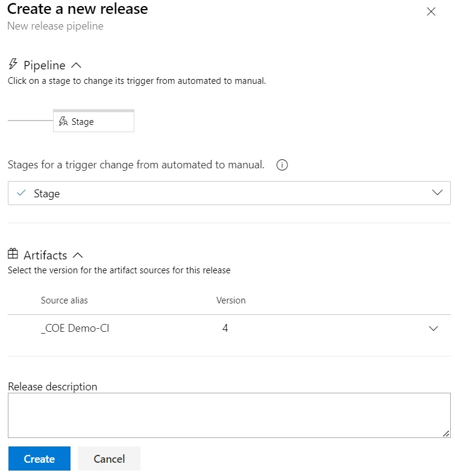Click the resize grip of the description box
The width and height of the screenshot is (455, 476).
(446, 433)
